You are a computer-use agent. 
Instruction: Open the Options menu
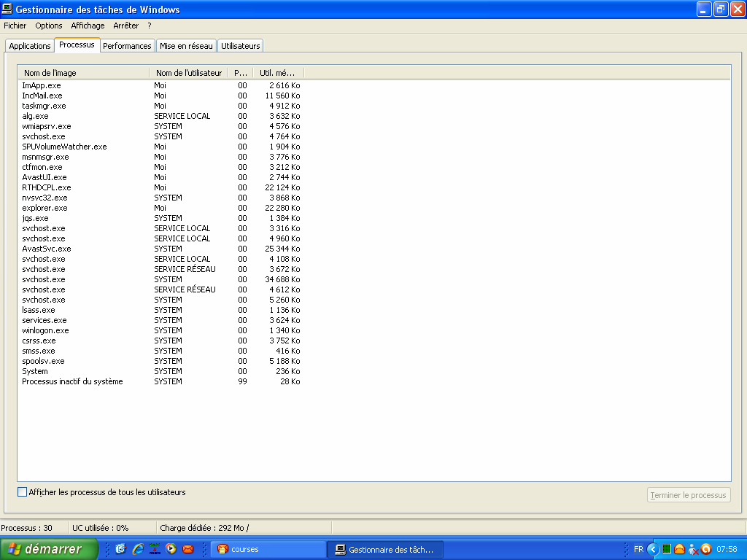coord(49,26)
